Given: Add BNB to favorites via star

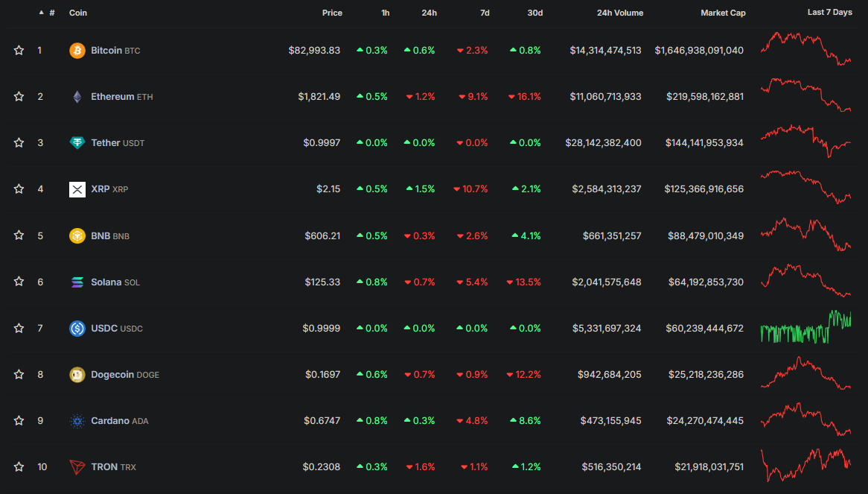Looking at the screenshot, I should pos(19,235).
